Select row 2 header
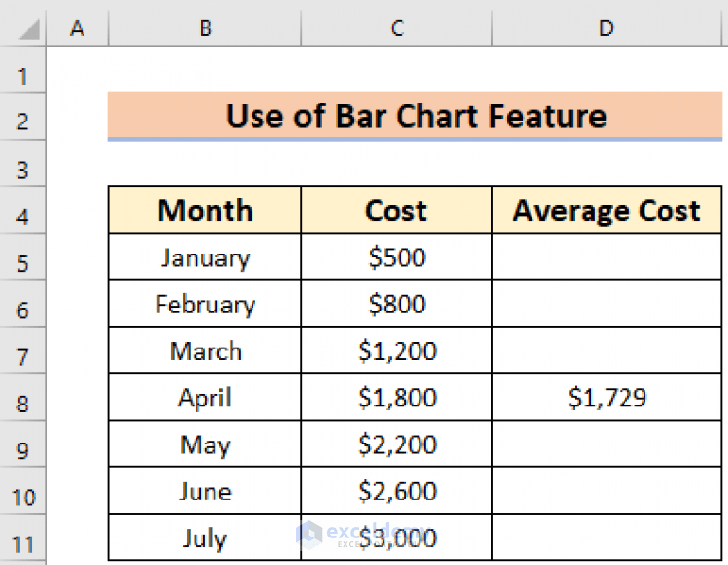The width and height of the screenshot is (728, 565). 23,121
